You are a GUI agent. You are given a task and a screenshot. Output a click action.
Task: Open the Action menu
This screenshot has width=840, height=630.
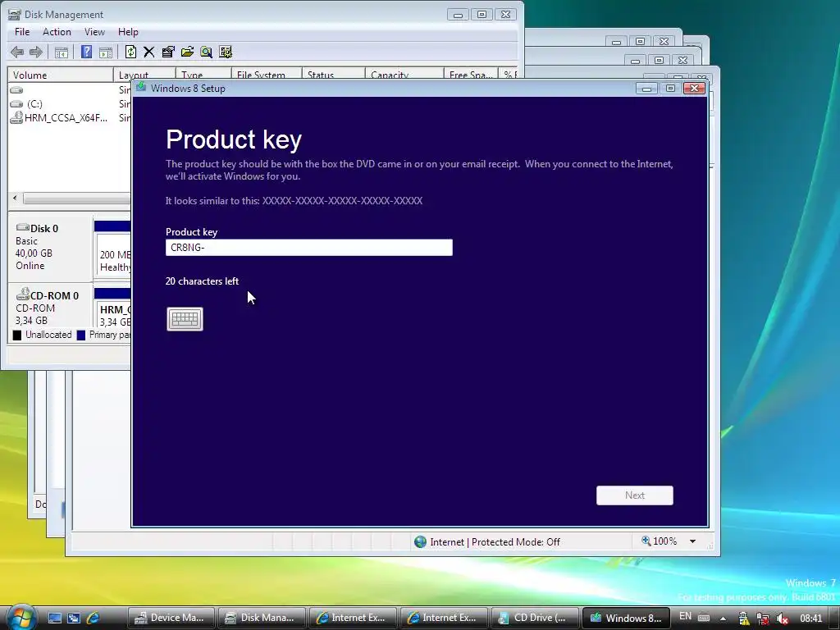pyautogui.click(x=57, y=32)
